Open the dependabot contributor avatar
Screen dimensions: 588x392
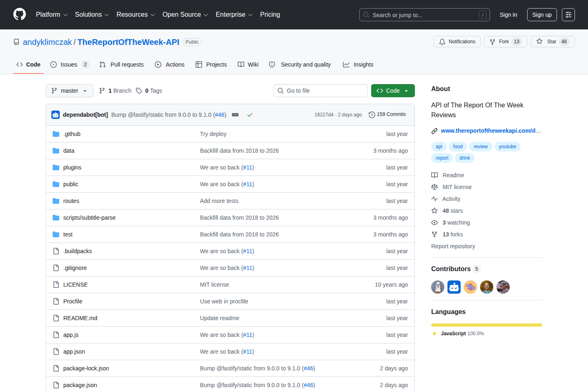454,287
